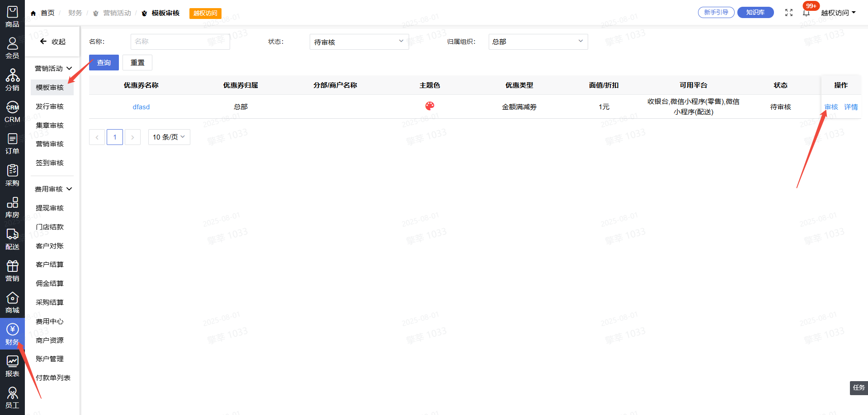868x415 pixels.
Task: Open the 10 条/页 page size selector
Action: (x=169, y=137)
